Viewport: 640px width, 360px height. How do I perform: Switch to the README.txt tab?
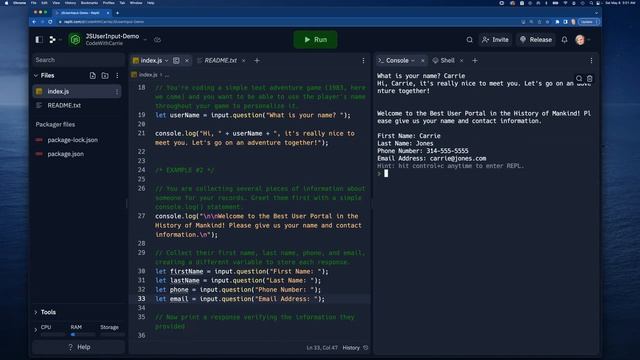click(x=220, y=60)
